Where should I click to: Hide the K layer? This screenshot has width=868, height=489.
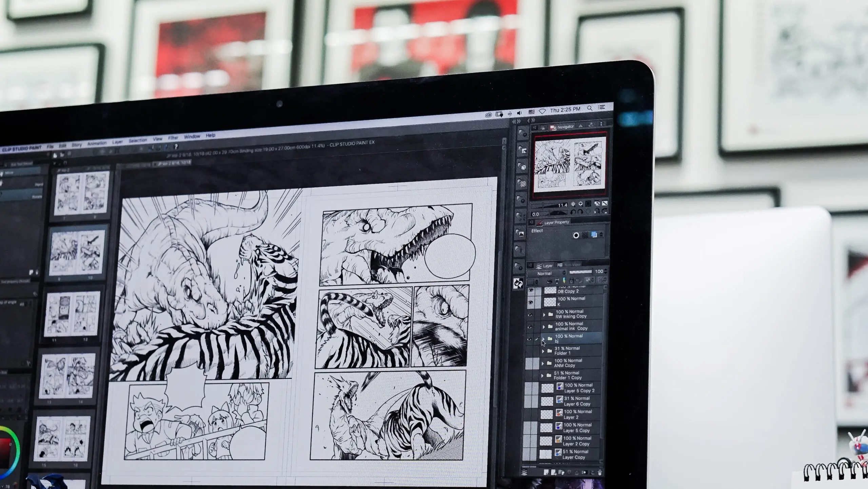pyautogui.click(x=531, y=302)
